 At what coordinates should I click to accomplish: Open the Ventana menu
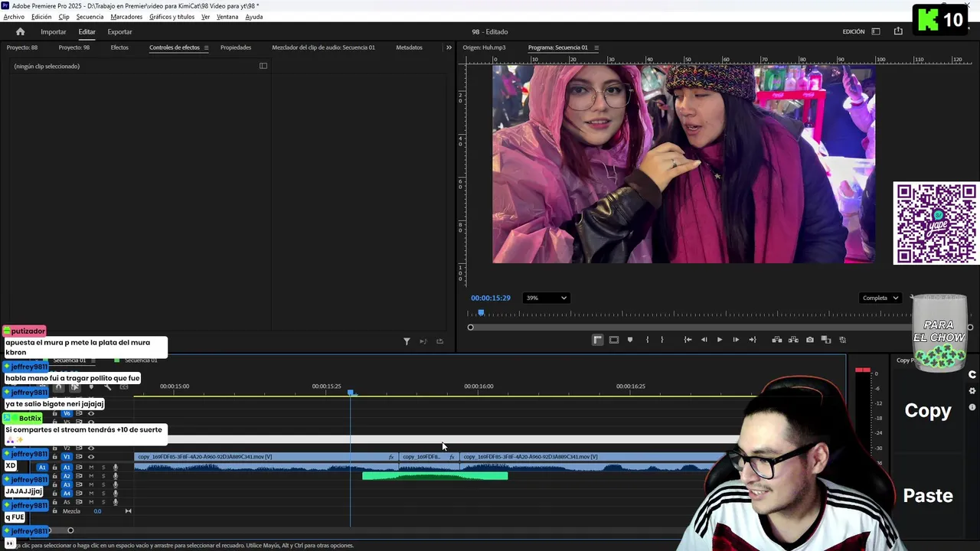click(227, 17)
